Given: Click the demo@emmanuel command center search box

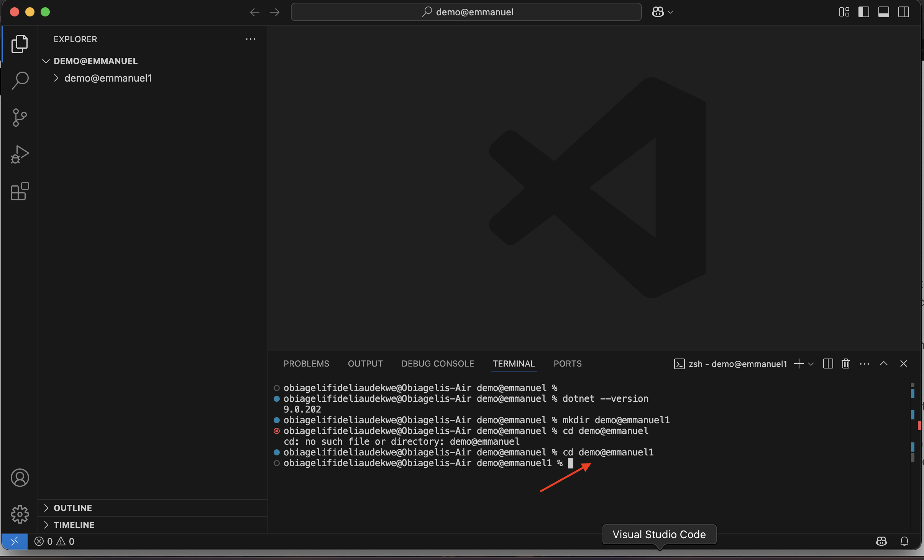Looking at the screenshot, I should [x=466, y=12].
